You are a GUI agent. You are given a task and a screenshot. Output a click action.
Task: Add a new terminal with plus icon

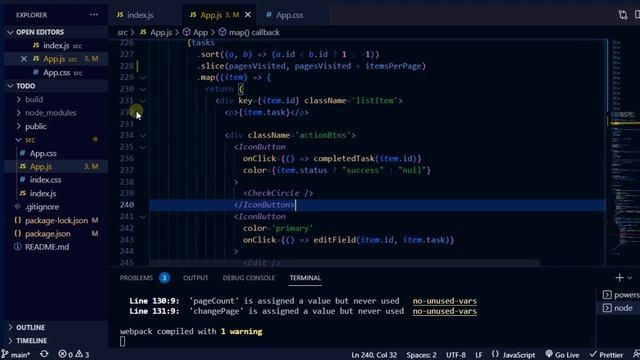pos(619,278)
